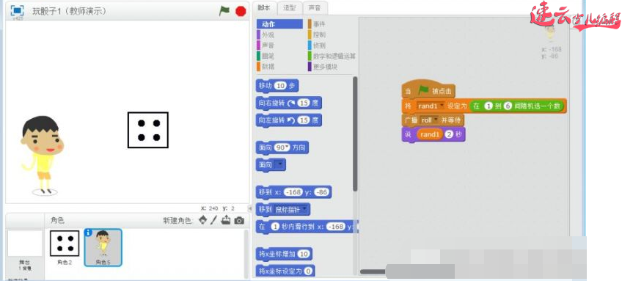Screen dimensions: 644x281
Task: Edit the 6 upper bound in the random block
Action: 508,106
